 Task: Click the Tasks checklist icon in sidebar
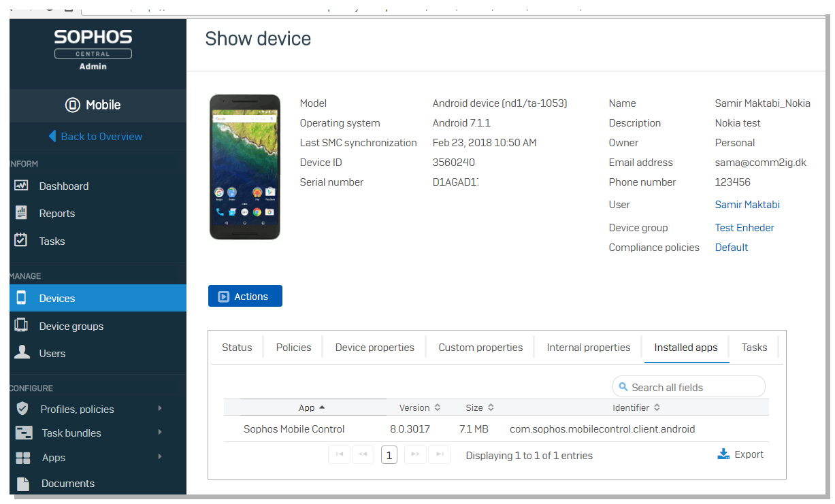[x=21, y=241]
